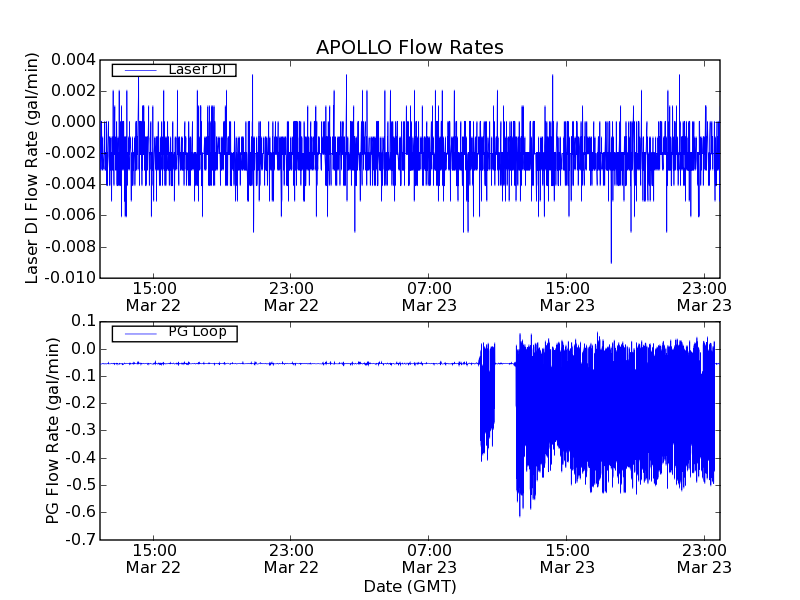The width and height of the screenshot is (800, 600).
Task: Select the 0.0 tick on PG axis
Action: 84,349
